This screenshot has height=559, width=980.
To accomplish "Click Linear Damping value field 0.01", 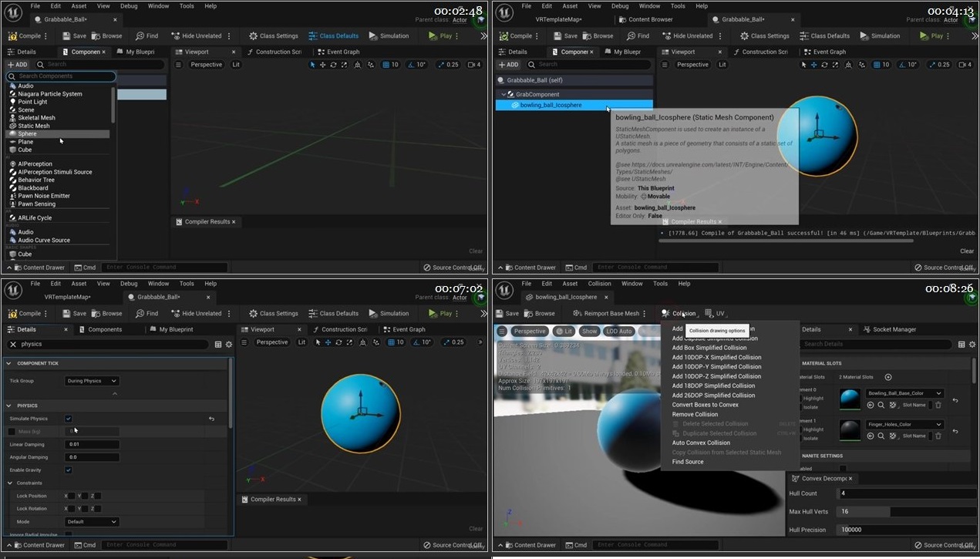I will click(93, 444).
